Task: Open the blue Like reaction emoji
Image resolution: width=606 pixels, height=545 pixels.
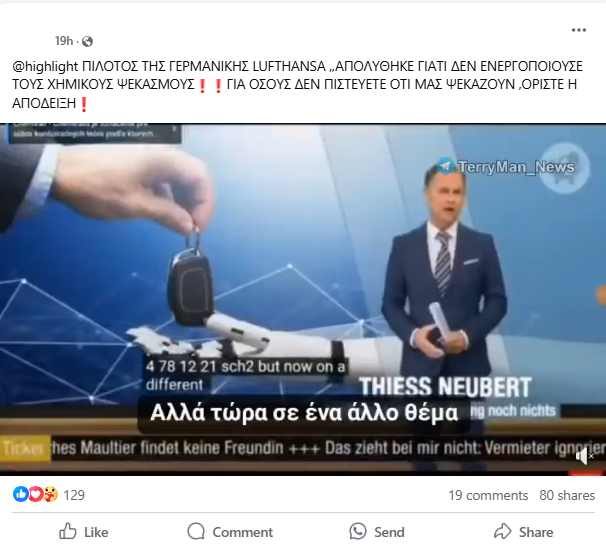Action: tap(20, 494)
